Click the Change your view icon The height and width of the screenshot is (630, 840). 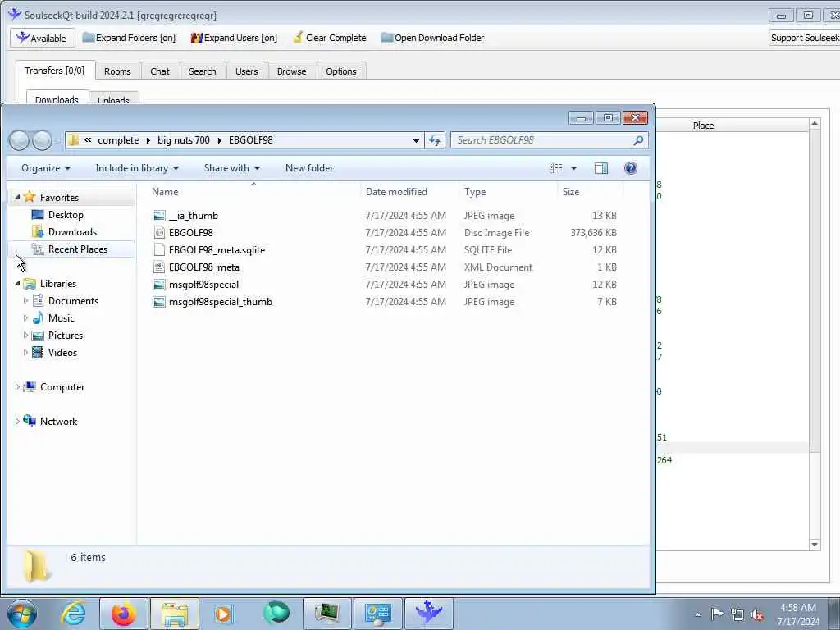[556, 168]
